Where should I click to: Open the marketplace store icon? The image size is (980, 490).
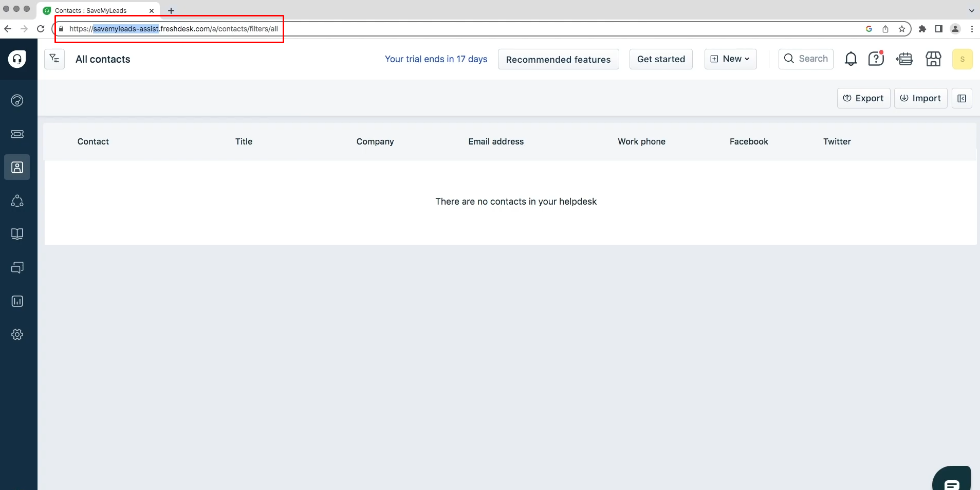[x=933, y=59]
